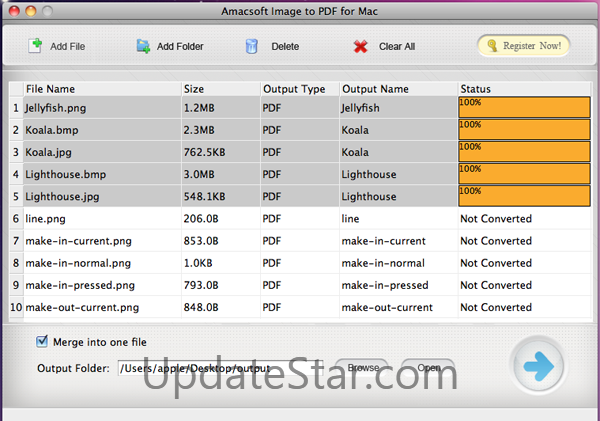Viewport: 600px width, 421px height.
Task: Select the Lighthouse.jpg file name
Action: click(x=62, y=197)
